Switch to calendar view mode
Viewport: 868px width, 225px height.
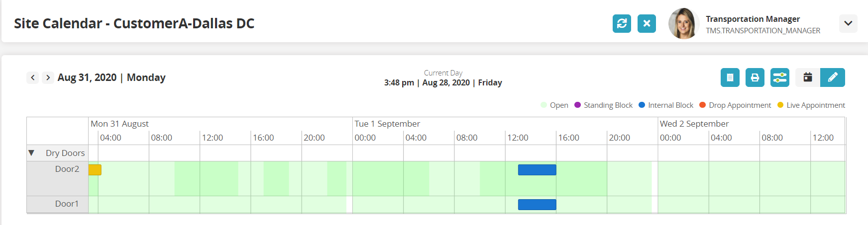click(807, 77)
